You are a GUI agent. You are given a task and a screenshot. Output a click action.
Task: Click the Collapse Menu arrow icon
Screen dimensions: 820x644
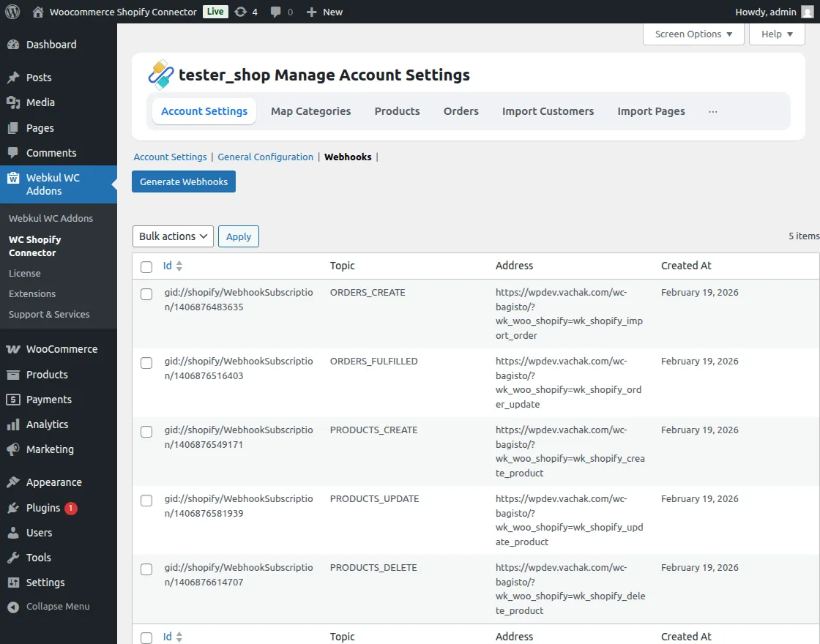(x=13, y=607)
